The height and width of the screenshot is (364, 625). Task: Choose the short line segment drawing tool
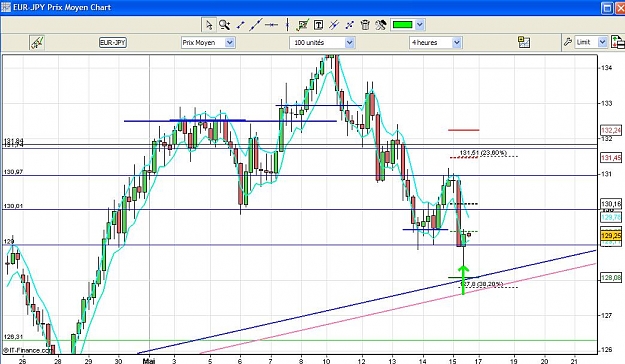pos(240,25)
